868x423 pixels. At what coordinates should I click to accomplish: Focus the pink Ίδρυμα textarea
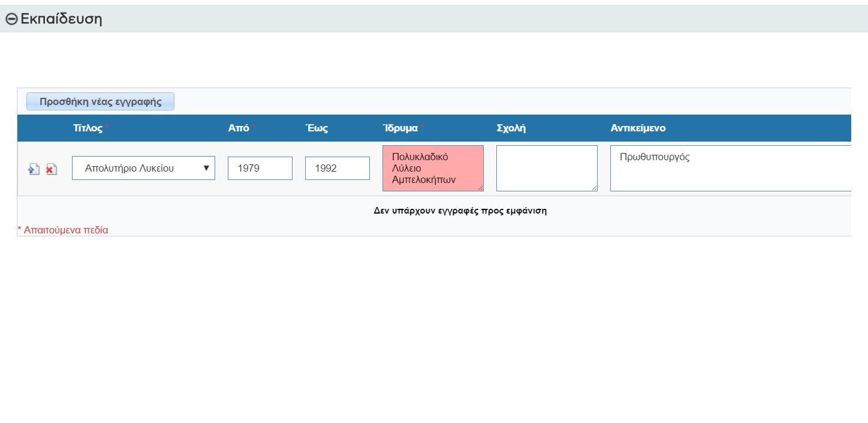click(432, 168)
